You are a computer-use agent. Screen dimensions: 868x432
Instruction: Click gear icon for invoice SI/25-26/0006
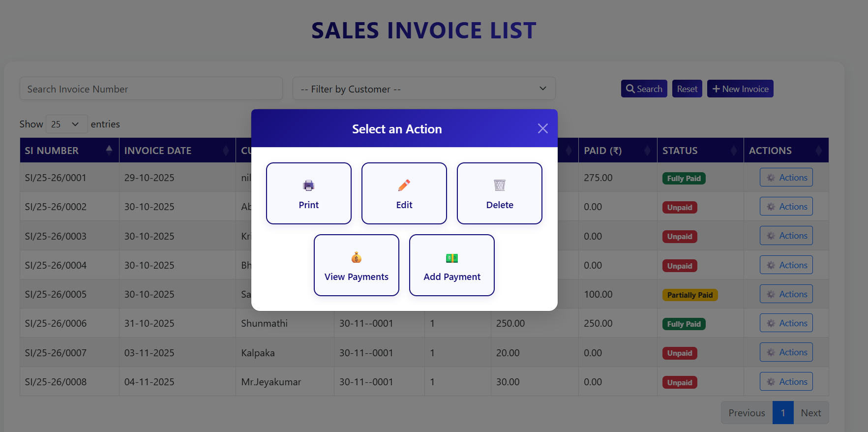771,323
